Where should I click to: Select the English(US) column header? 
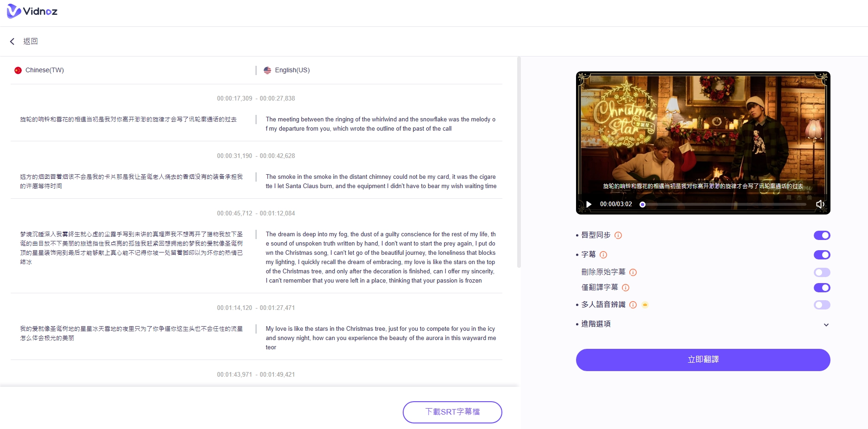click(291, 70)
